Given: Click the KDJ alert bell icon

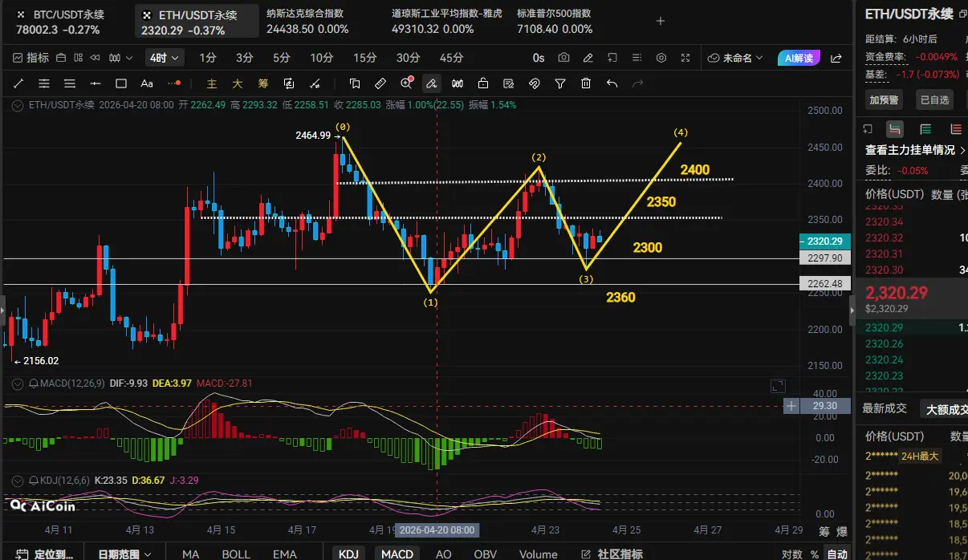Looking at the screenshot, I should tap(34, 481).
